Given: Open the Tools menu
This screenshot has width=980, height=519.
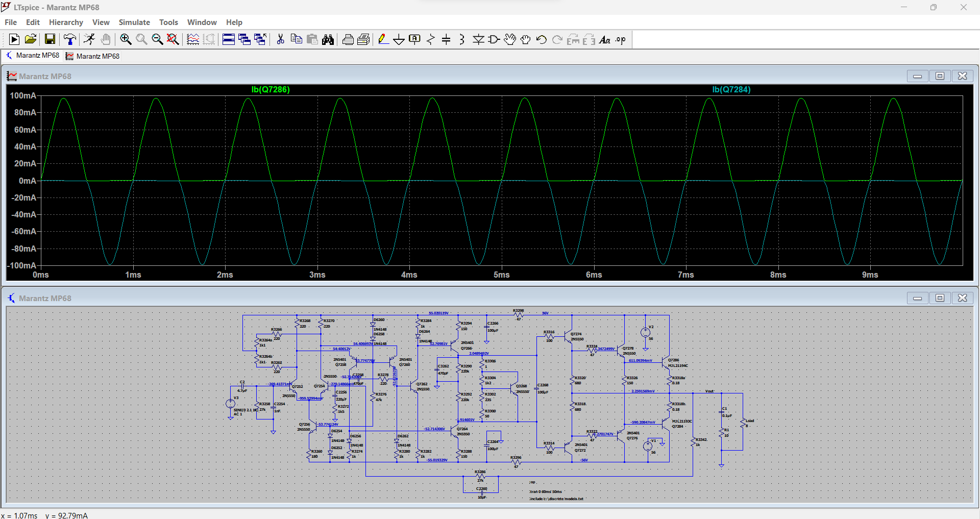Looking at the screenshot, I should pyautogui.click(x=168, y=22).
